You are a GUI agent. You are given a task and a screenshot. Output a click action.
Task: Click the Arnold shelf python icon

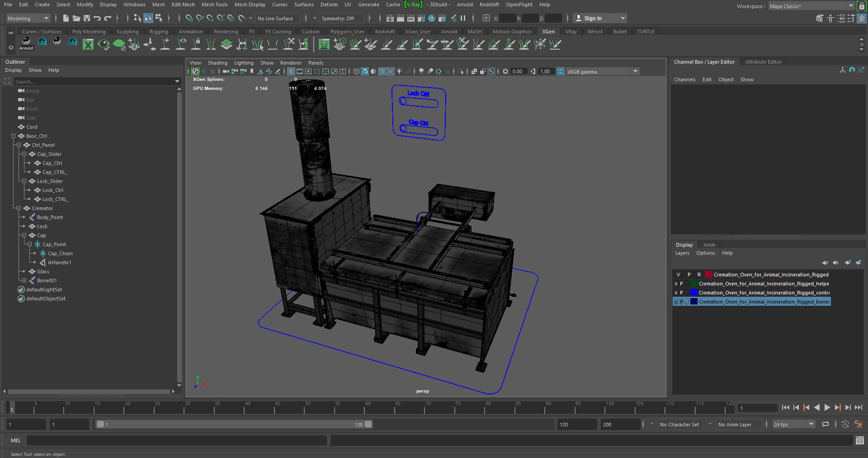coord(26,43)
